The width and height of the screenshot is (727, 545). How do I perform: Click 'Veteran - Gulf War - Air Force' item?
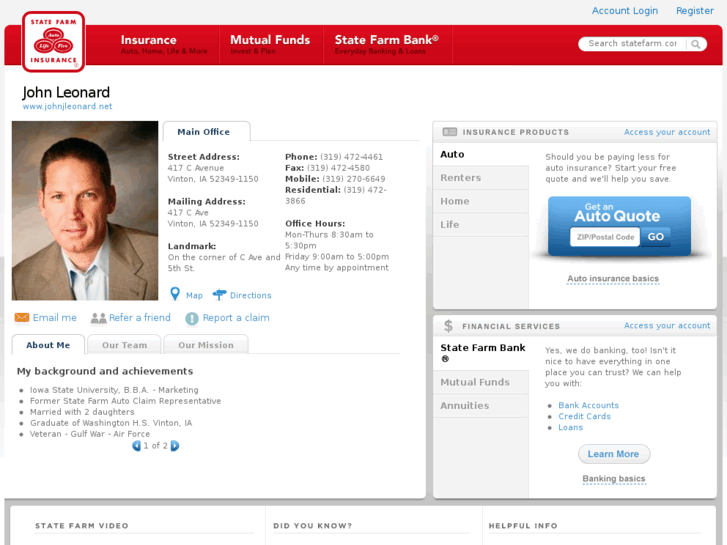point(90,434)
